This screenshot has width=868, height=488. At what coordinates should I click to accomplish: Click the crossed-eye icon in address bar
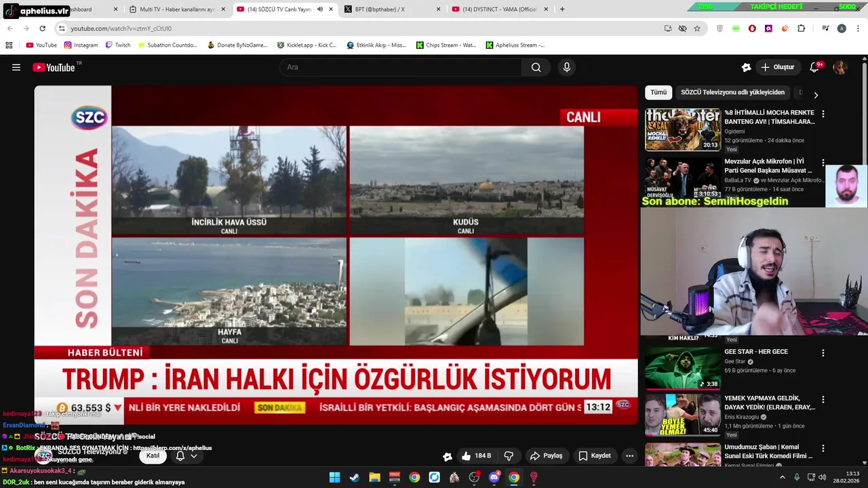(x=682, y=28)
